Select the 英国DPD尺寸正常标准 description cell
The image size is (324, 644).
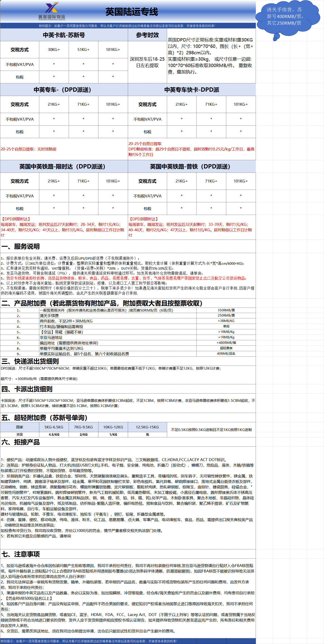click(211, 56)
